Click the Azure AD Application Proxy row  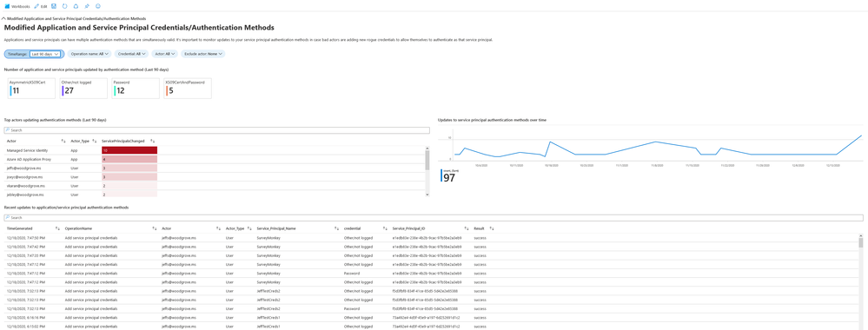pyautogui.click(x=215, y=159)
